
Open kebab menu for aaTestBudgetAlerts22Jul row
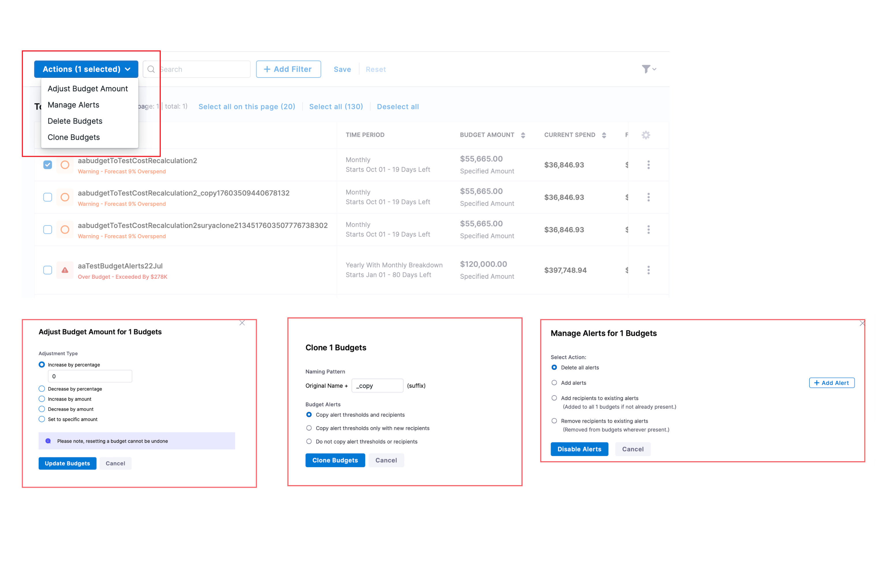[x=648, y=270]
